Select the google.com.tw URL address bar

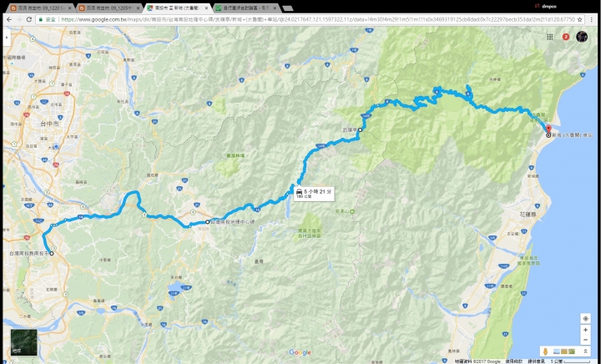pos(306,19)
